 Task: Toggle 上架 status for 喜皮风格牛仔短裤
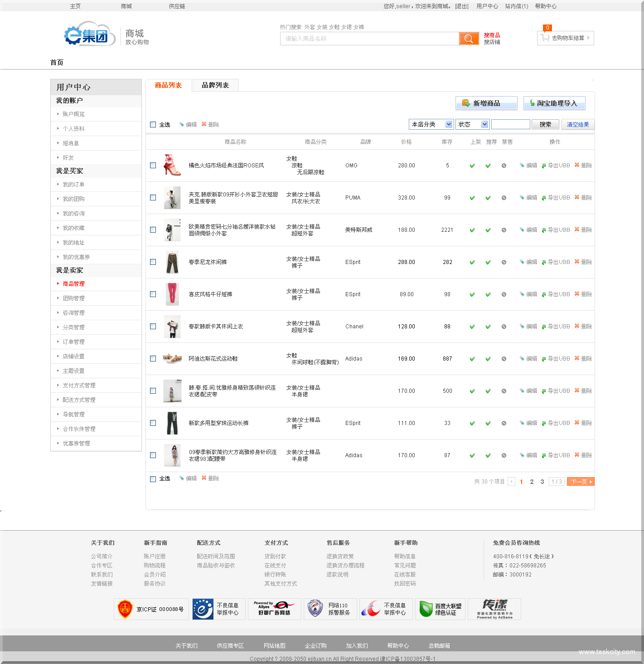tap(472, 294)
